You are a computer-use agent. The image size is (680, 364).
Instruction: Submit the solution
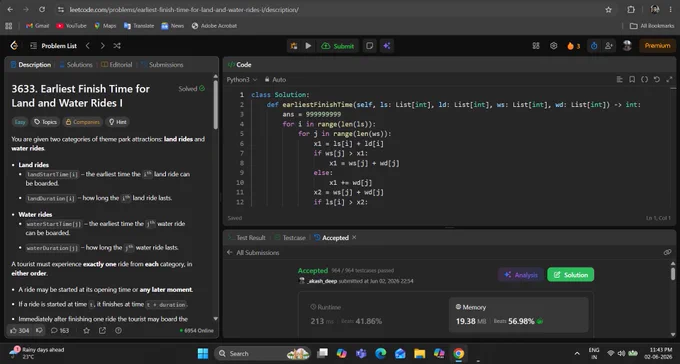[x=338, y=46]
